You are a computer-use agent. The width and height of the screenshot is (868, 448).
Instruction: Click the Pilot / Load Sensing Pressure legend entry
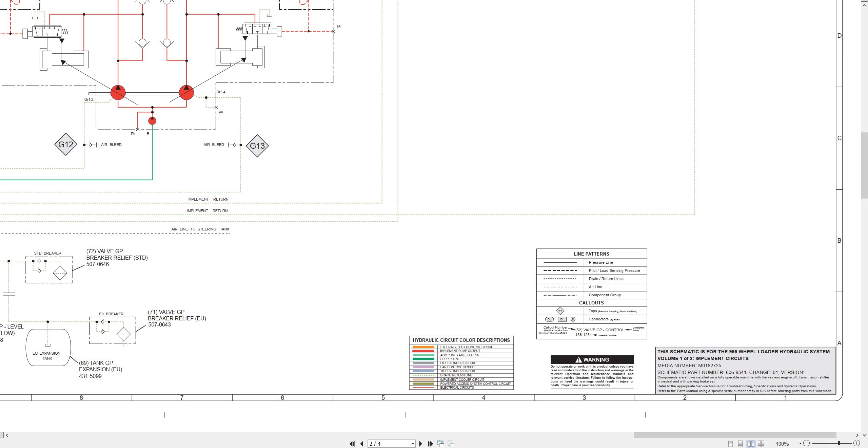click(x=614, y=270)
